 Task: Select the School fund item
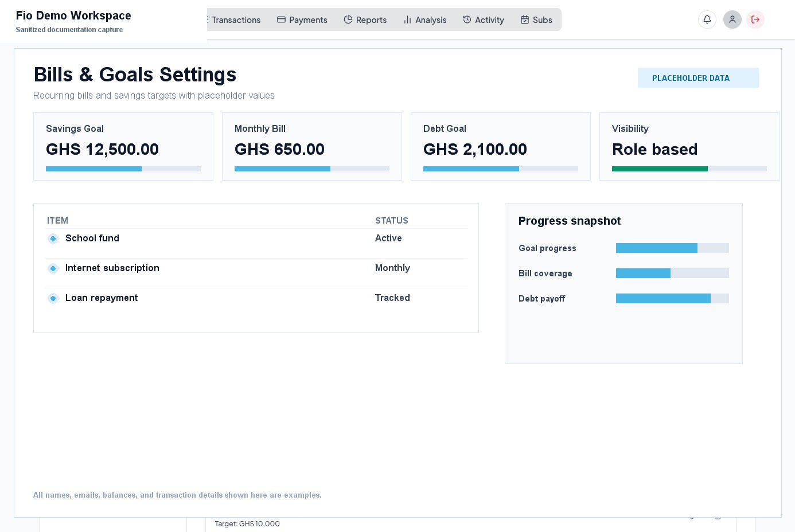coord(92,238)
